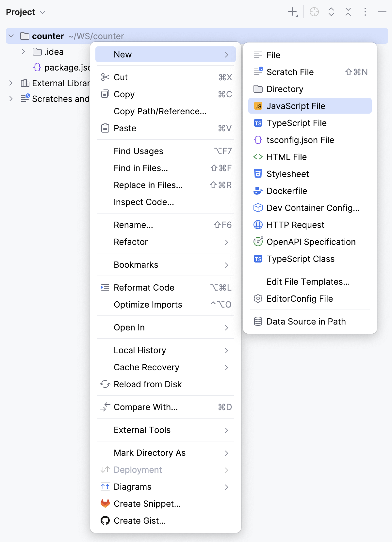
Task: Choose New in the context menu
Action: (x=166, y=55)
